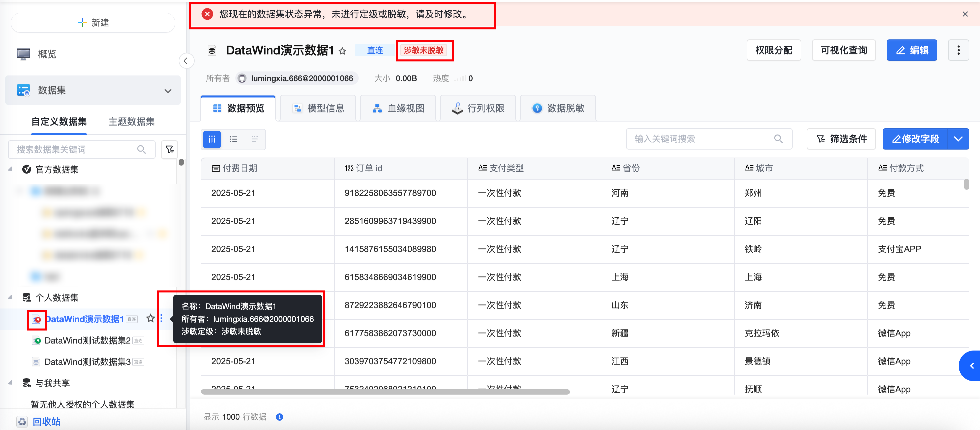Click the blue 编辑 button
The height and width of the screenshot is (430, 980).
[x=912, y=50]
